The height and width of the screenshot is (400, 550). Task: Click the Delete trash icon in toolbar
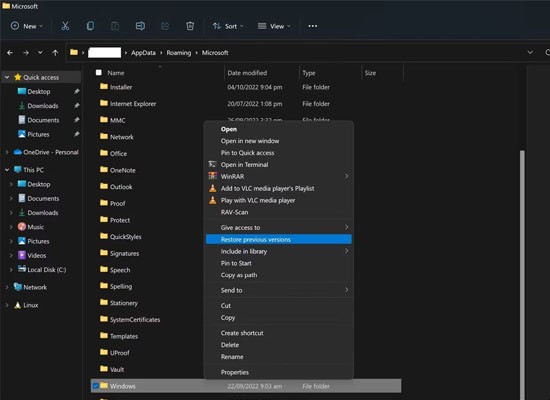(190, 26)
